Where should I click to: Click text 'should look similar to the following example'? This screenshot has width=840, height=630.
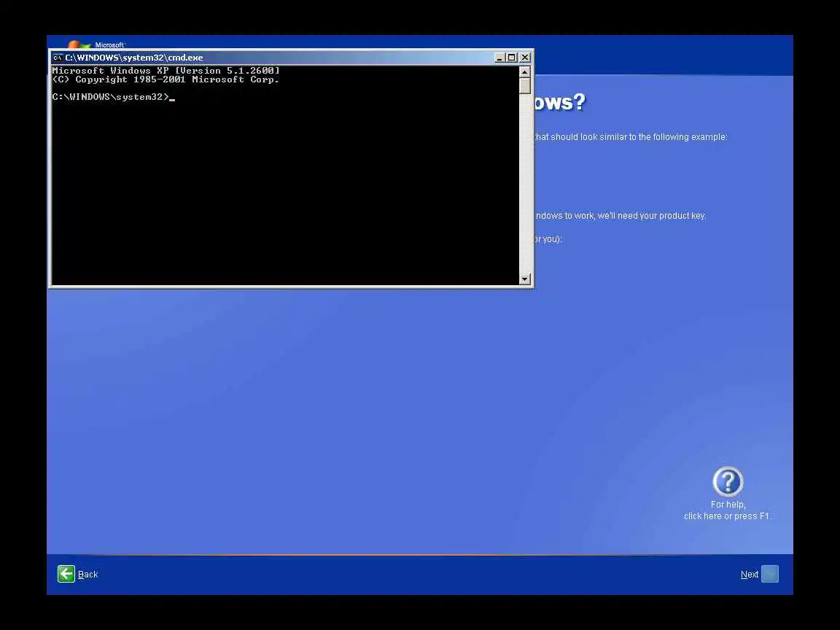pyautogui.click(x=639, y=137)
